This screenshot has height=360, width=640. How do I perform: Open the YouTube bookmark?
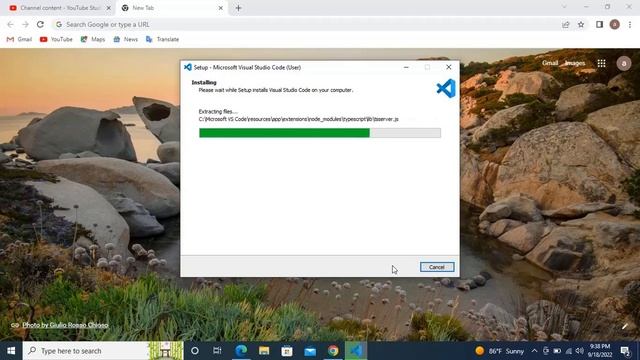pyautogui.click(x=56, y=39)
